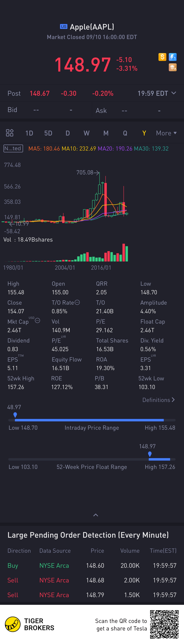The image size is (184, 644).
Task: Switch to the 1D chart tab
Action: tap(29, 133)
